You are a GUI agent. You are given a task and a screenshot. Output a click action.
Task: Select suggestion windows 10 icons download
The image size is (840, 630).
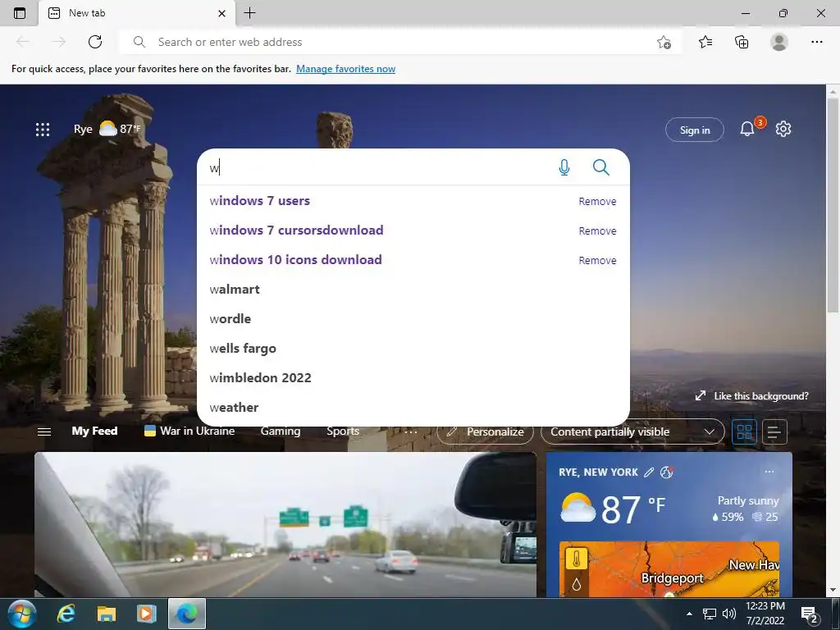click(295, 260)
